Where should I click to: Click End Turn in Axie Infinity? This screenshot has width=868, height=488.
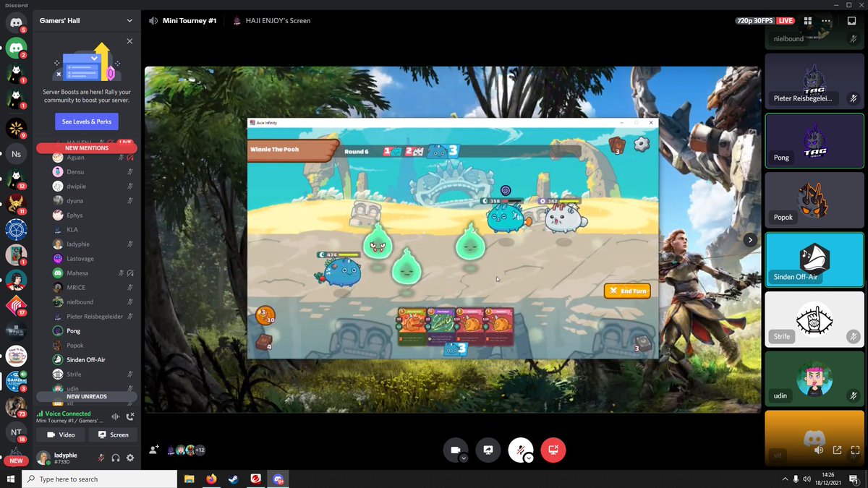[627, 291]
